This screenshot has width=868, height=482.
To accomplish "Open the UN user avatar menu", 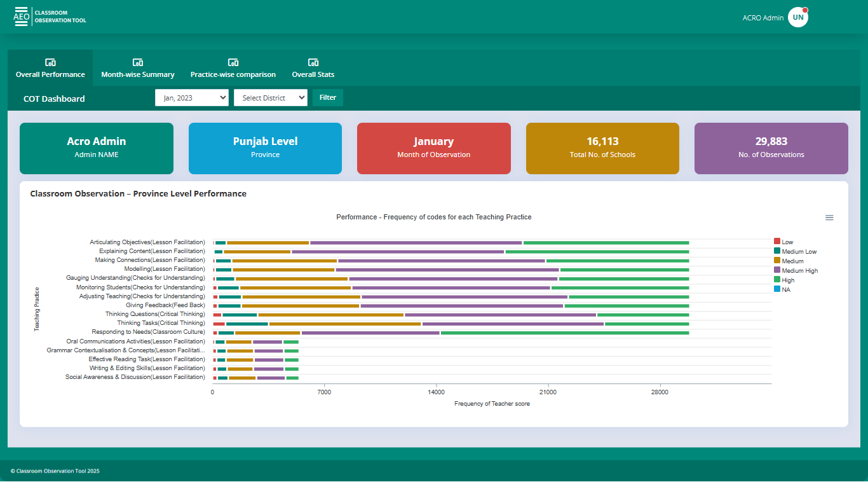I will pos(797,18).
